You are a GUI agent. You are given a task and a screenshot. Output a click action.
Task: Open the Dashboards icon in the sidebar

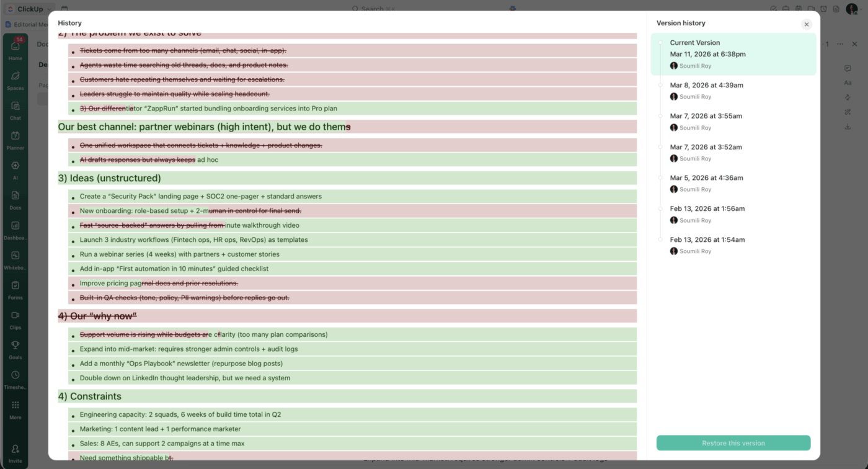(15, 229)
